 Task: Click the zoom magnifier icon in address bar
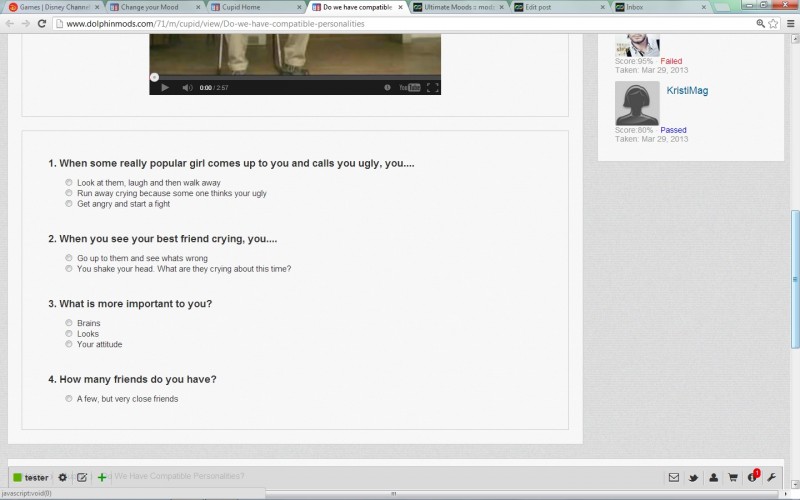(x=760, y=23)
